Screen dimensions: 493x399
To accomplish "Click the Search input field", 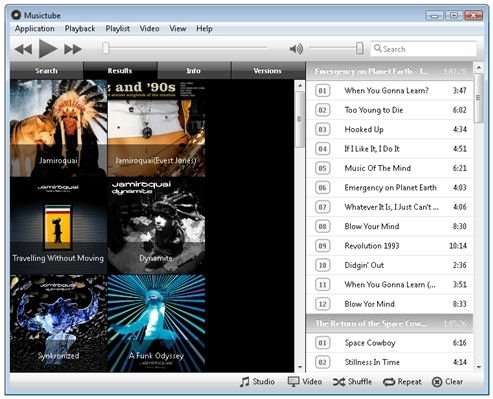I will click(x=424, y=49).
